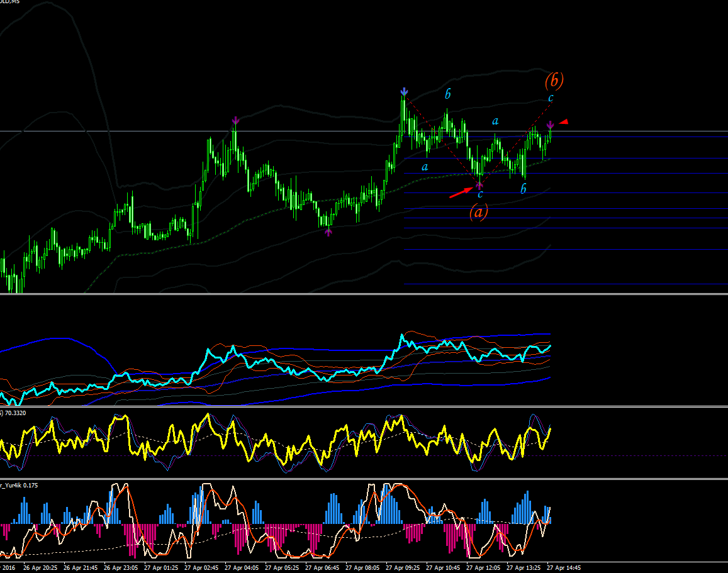Click the 27 Apr 12:05 time label
728x573 pixels.
(483, 567)
